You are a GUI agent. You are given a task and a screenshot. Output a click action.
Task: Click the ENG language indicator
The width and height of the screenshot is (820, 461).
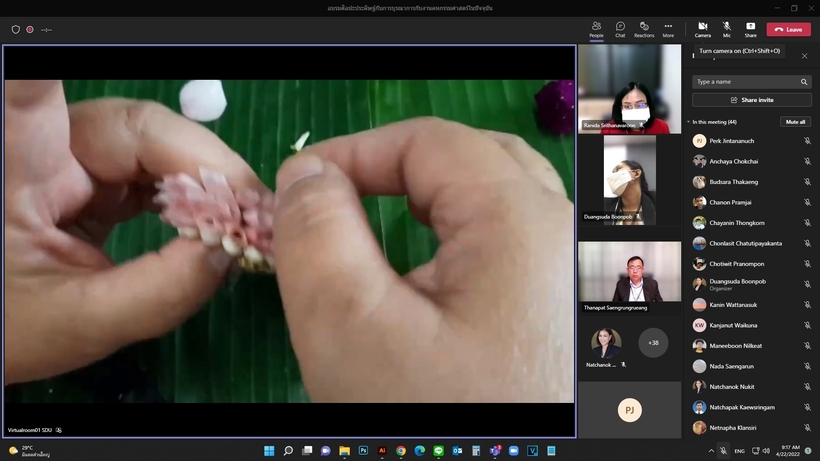pyautogui.click(x=739, y=451)
